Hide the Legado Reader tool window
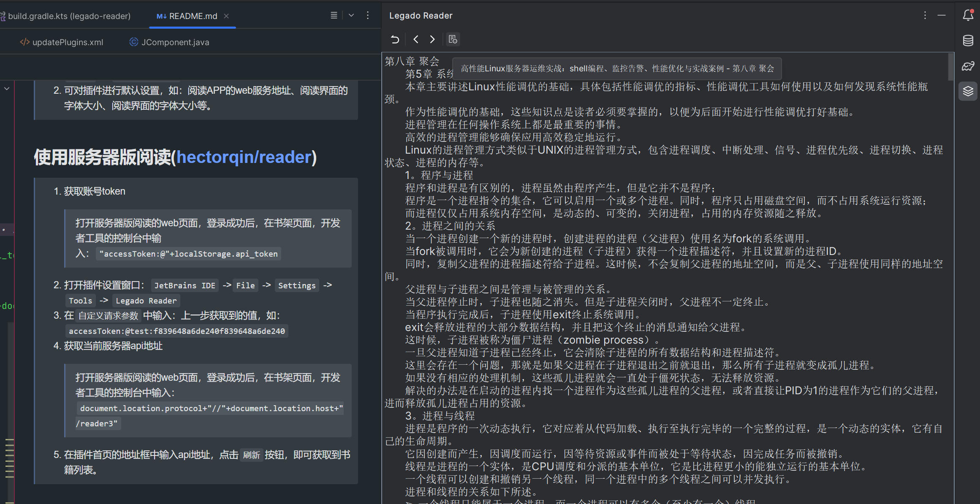The image size is (980, 504). click(942, 15)
